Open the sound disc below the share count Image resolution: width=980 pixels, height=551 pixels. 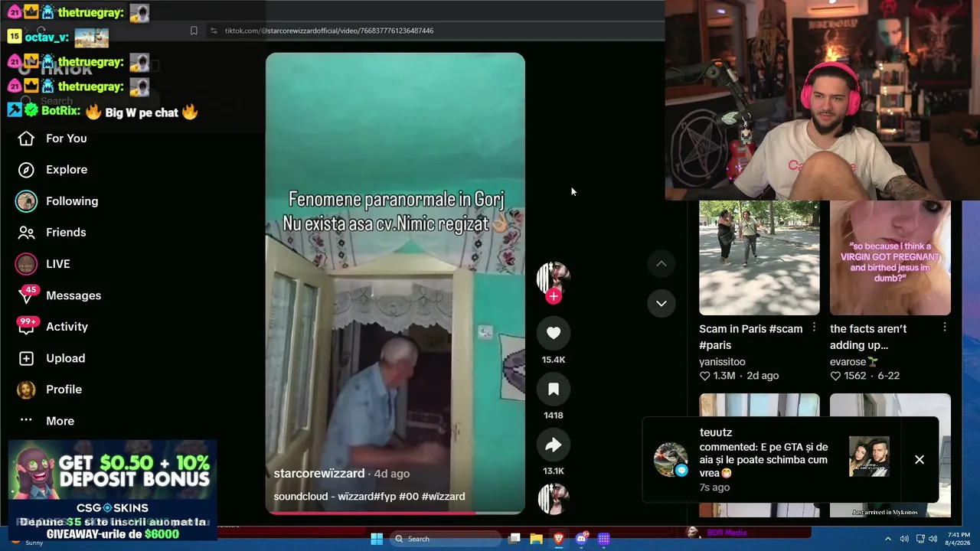[x=553, y=498]
